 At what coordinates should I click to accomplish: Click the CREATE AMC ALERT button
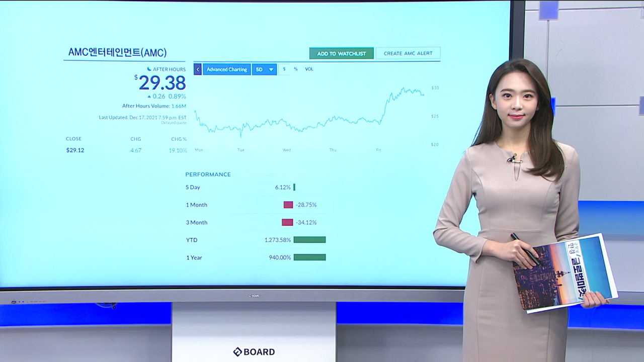click(x=408, y=53)
